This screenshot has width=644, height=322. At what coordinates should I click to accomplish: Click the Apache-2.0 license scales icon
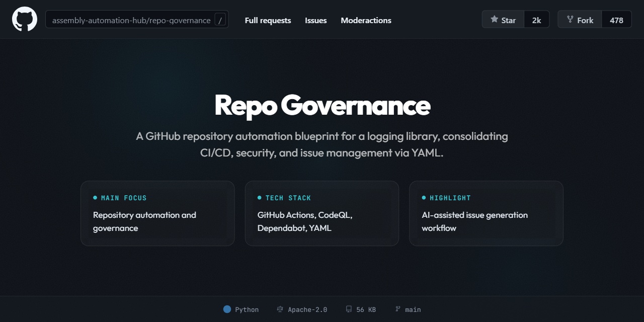point(280,309)
